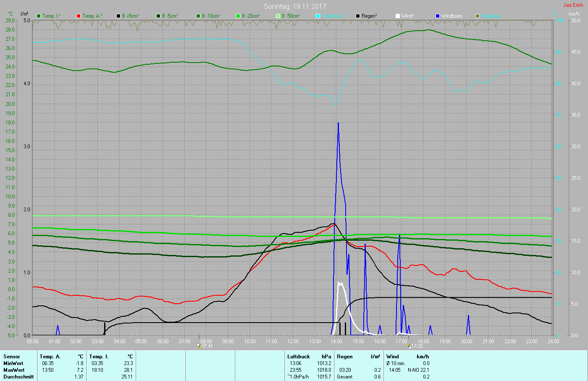Screen dimensions: 588x381
Task: Click the 'Windböen' legend label
Action: click(x=451, y=16)
